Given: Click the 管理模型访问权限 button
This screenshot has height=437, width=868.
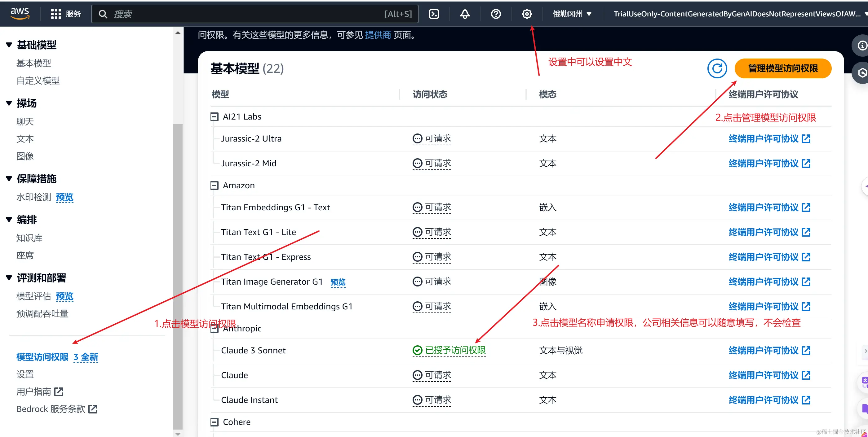Looking at the screenshot, I should point(782,68).
